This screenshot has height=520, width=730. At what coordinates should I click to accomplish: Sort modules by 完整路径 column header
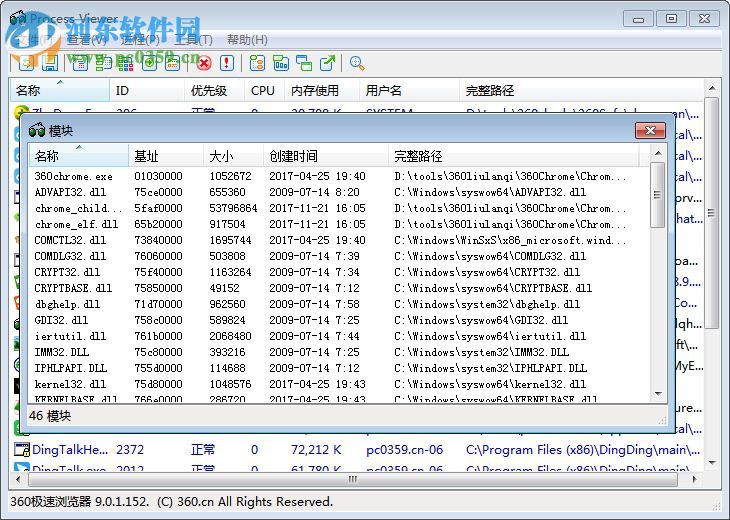514,155
